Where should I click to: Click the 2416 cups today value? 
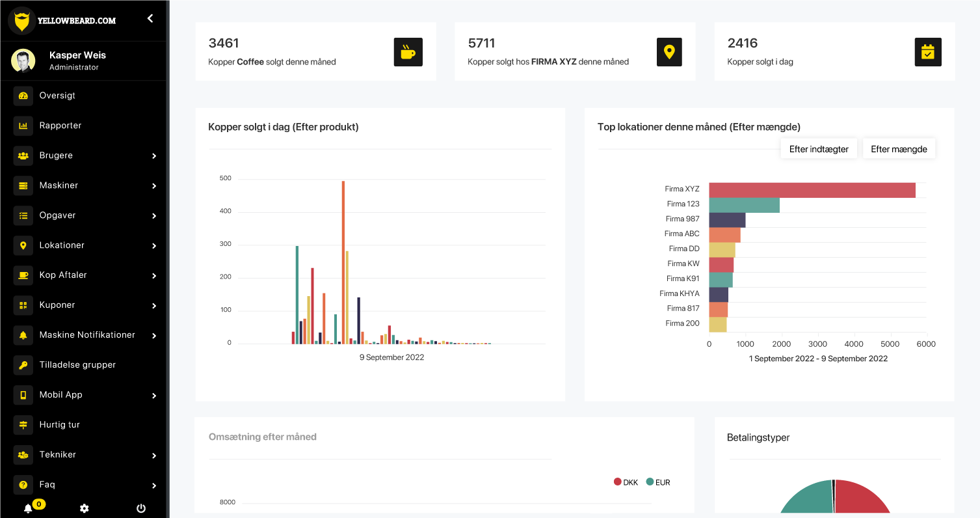click(743, 43)
